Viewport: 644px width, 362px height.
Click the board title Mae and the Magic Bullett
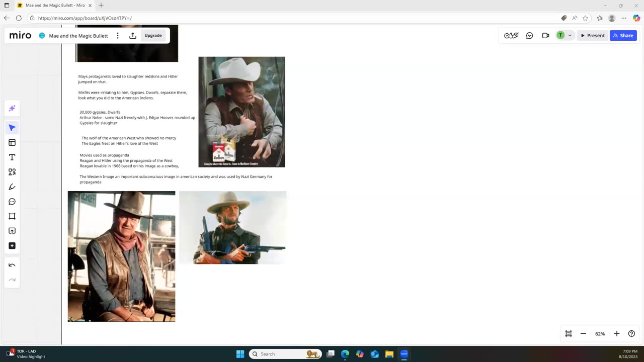(x=78, y=36)
